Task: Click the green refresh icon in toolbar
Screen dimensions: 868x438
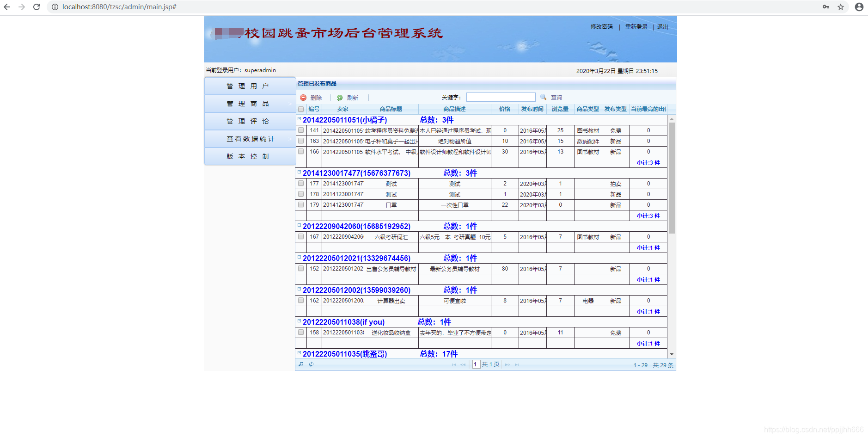Action: 340,98
